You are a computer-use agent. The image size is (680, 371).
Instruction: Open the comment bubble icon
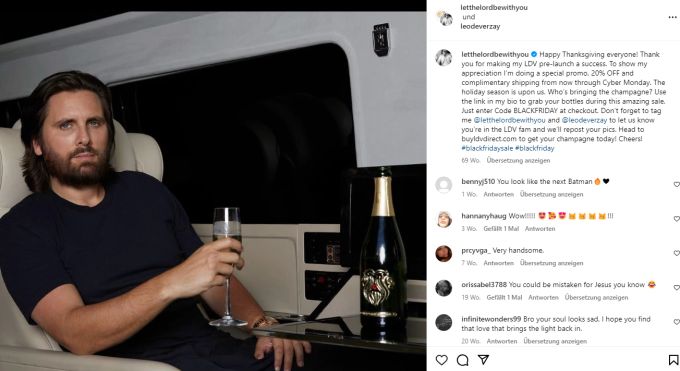[x=462, y=360]
